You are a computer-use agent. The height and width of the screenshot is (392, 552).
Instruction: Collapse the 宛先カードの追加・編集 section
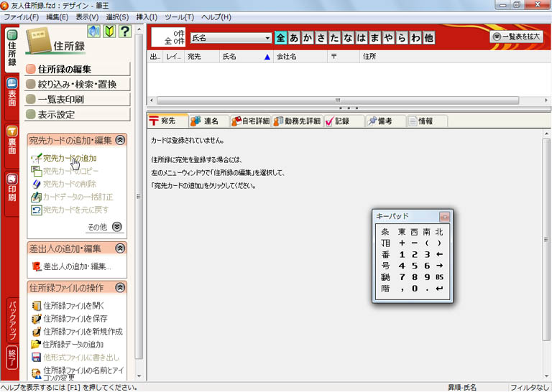click(120, 141)
